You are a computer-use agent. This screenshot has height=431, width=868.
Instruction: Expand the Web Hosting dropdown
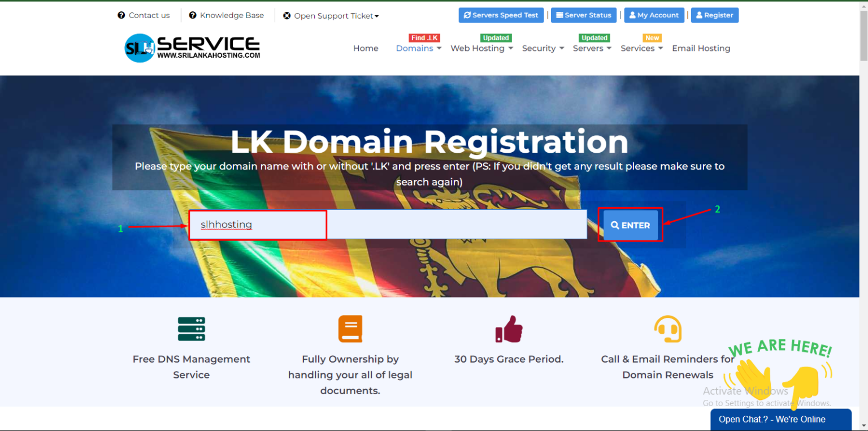pyautogui.click(x=481, y=49)
